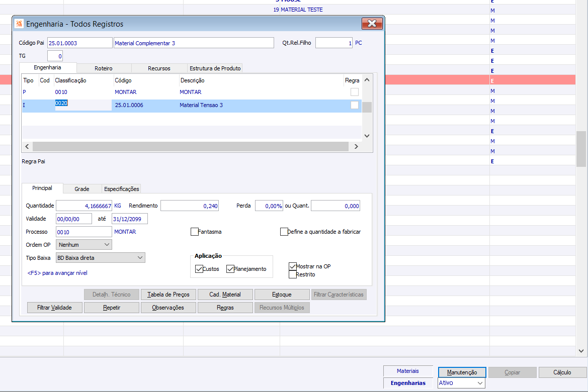Viewport: 588px width, 392px height.
Task: Open the Recursos tab
Action: (x=159, y=68)
